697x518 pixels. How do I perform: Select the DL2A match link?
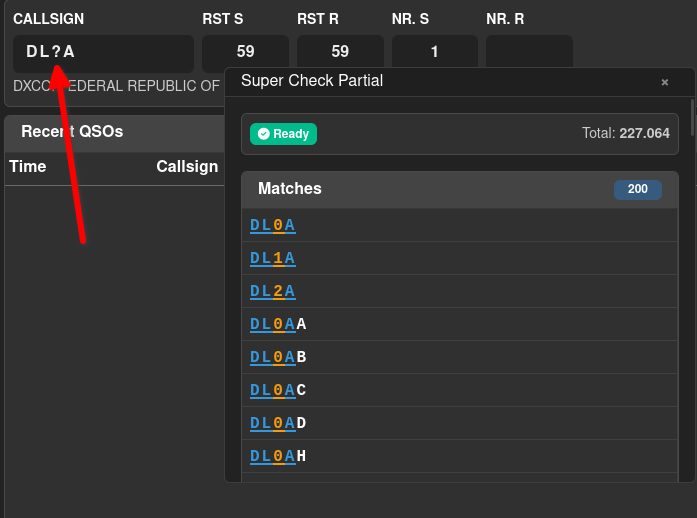coord(272,291)
